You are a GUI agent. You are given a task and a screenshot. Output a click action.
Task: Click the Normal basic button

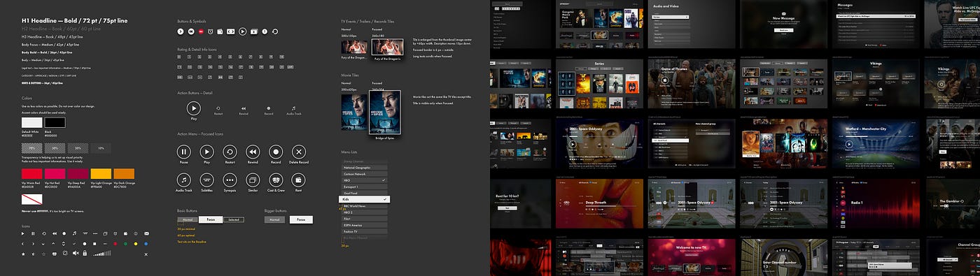point(188,219)
